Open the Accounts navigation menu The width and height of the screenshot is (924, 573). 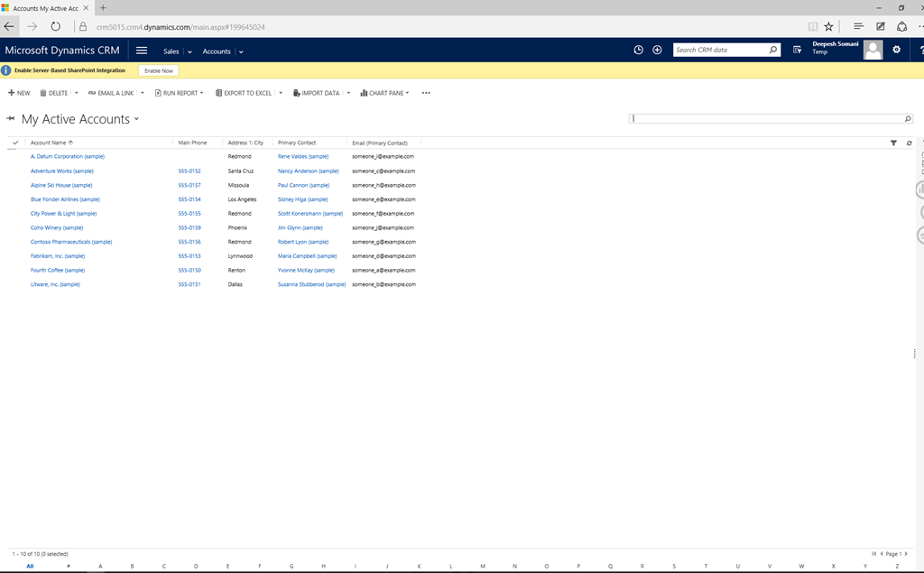pyautogui.click(x=222, y=51)
